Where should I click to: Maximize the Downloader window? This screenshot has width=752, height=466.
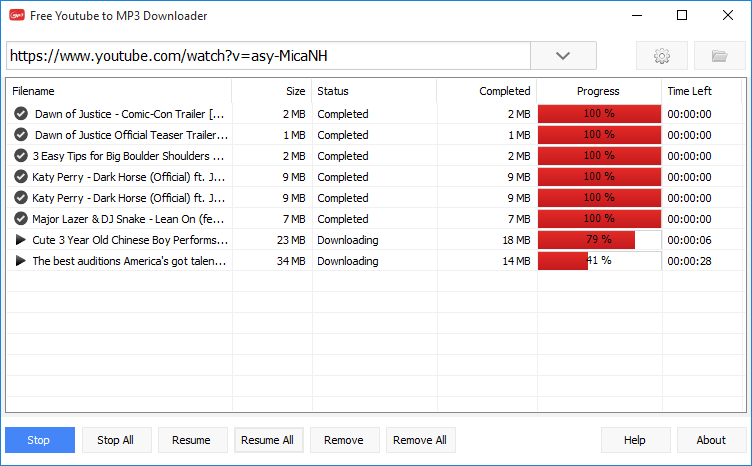(x=682, y=15)
